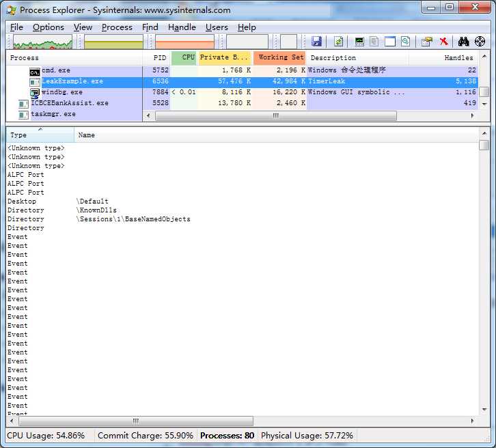This screenshot has height=448, width=496.
Task: Click the handles count 1,116
Action: 466,92
